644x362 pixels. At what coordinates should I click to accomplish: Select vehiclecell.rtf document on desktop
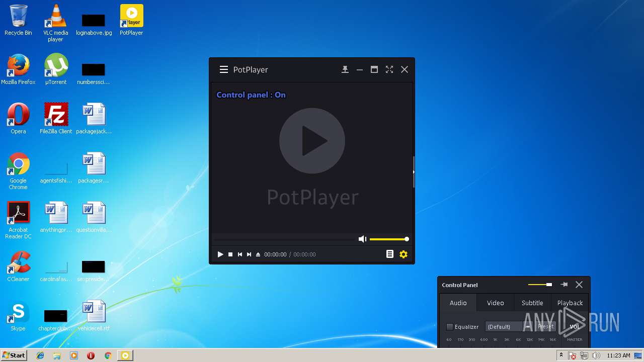[94, 316]
